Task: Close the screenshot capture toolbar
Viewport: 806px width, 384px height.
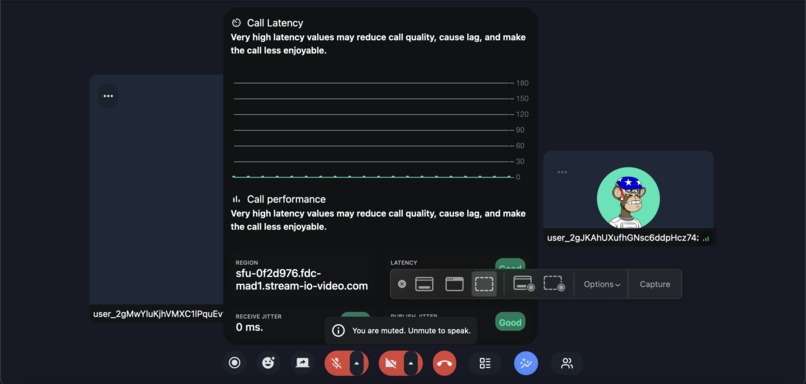Action: pos(402,284)
